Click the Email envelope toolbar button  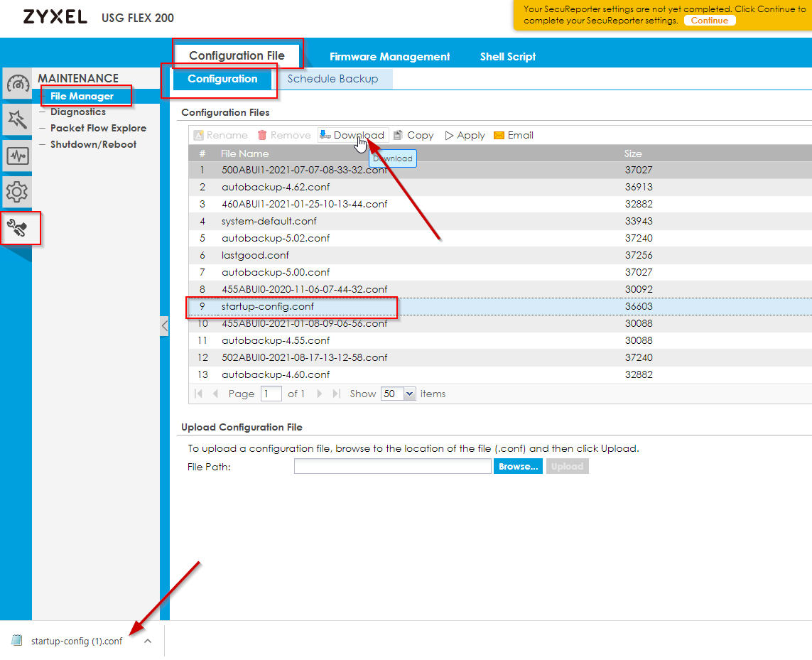click(513, 135)
